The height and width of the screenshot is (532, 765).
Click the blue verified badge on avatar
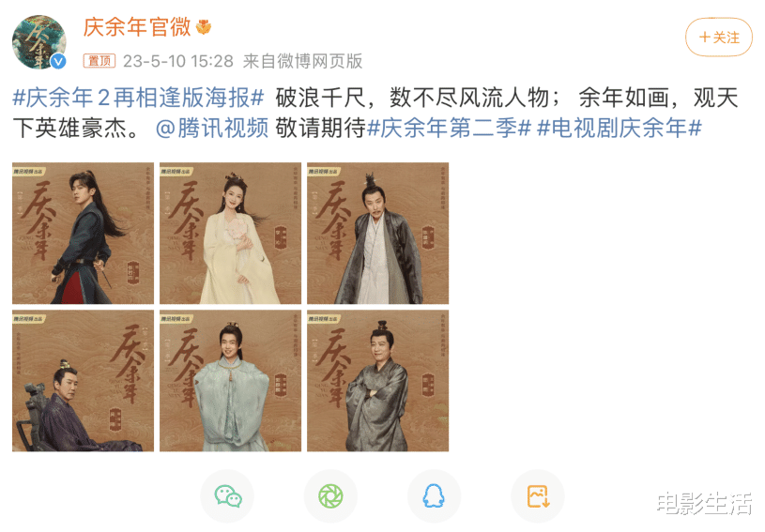coord(58,61)
